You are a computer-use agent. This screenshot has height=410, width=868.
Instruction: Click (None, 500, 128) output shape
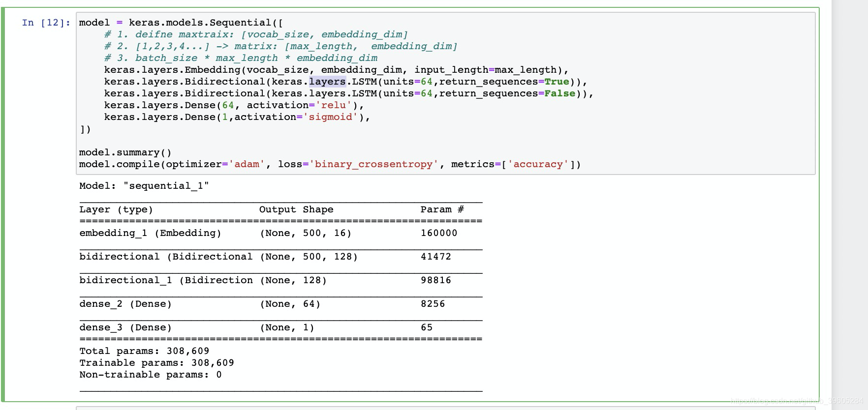309,257
